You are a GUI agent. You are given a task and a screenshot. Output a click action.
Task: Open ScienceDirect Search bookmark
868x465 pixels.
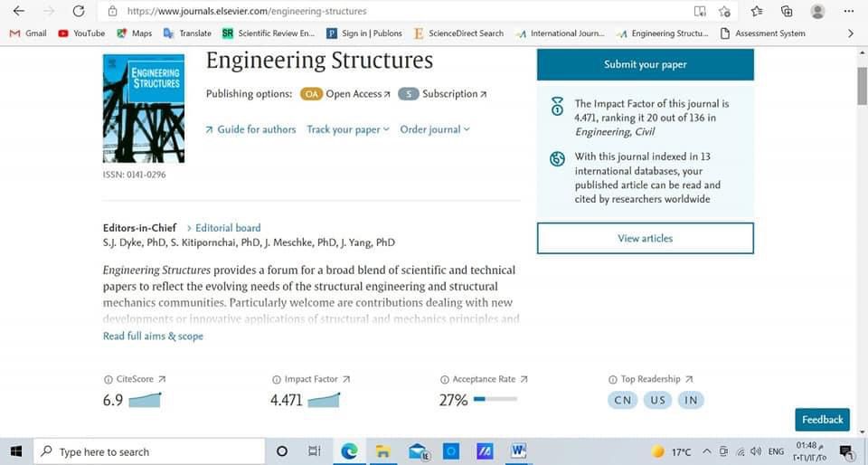(458, 33)
